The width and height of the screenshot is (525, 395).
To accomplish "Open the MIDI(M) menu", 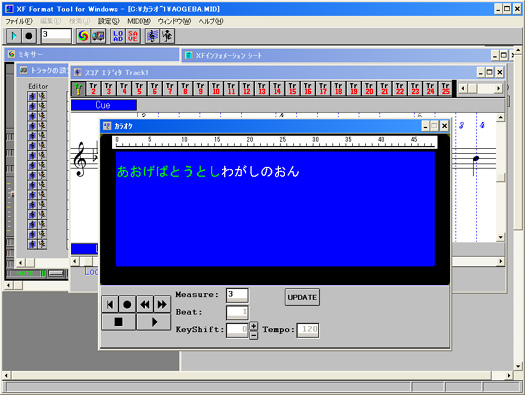I will (x=139, y=21).
